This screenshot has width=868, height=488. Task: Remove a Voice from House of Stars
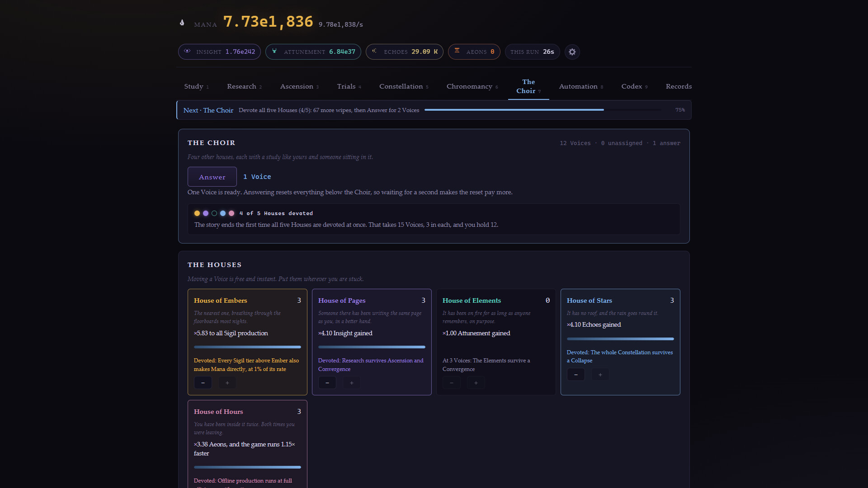[x=576, y=375]
